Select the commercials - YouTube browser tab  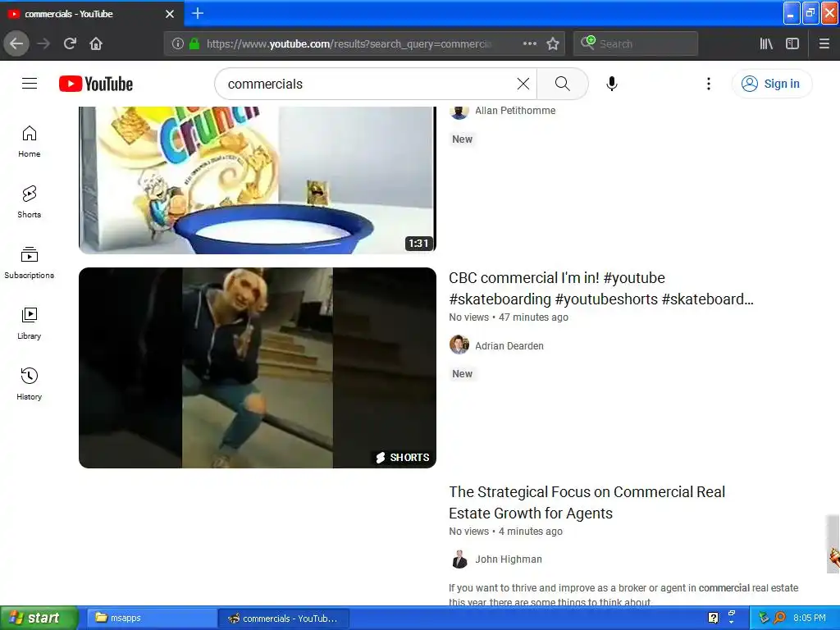coord(91,14)
